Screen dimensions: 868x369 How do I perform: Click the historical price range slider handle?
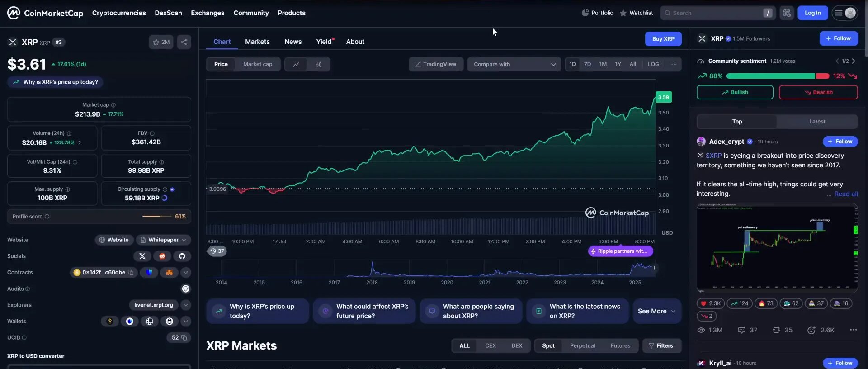point(655,268)
